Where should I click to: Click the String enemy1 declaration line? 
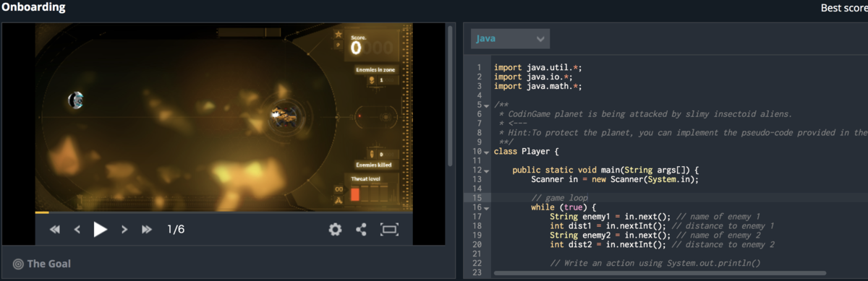click(x=655, y=217)
